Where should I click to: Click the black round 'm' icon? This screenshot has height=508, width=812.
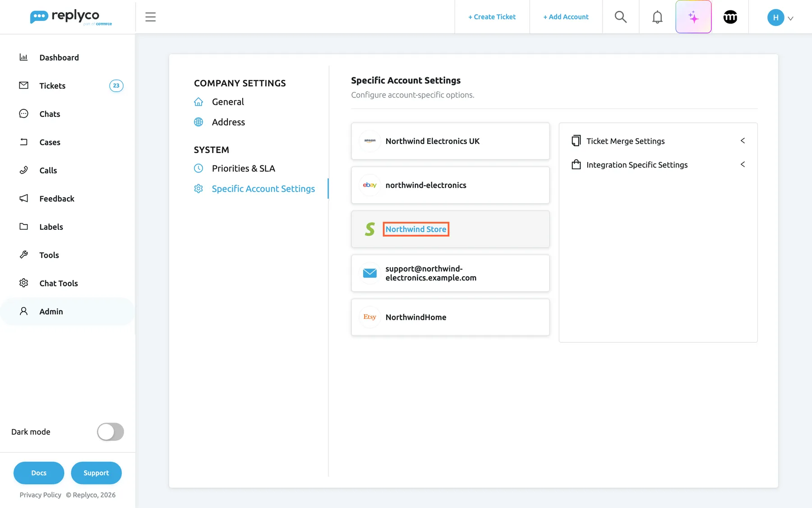pos(730,17)
